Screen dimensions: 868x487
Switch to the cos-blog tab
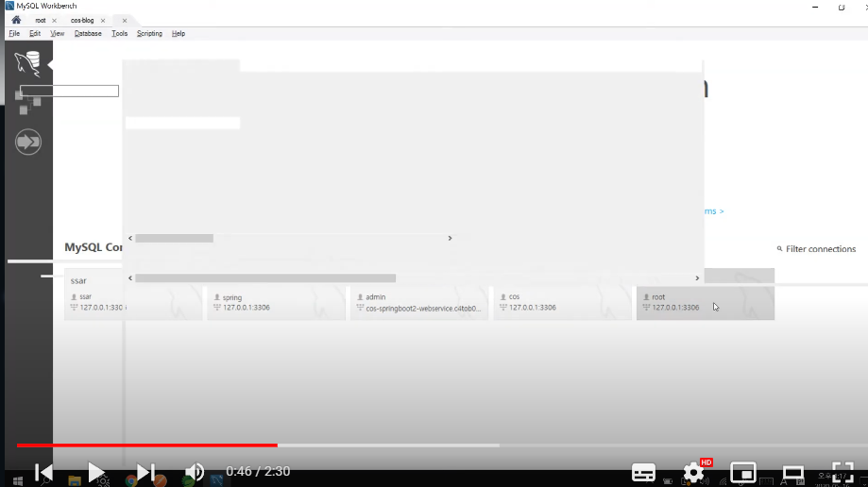pos(82,21)
